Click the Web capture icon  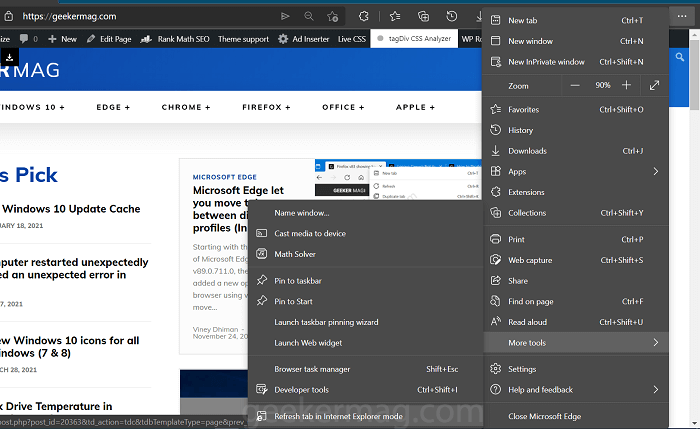click(x=496, y=260)
